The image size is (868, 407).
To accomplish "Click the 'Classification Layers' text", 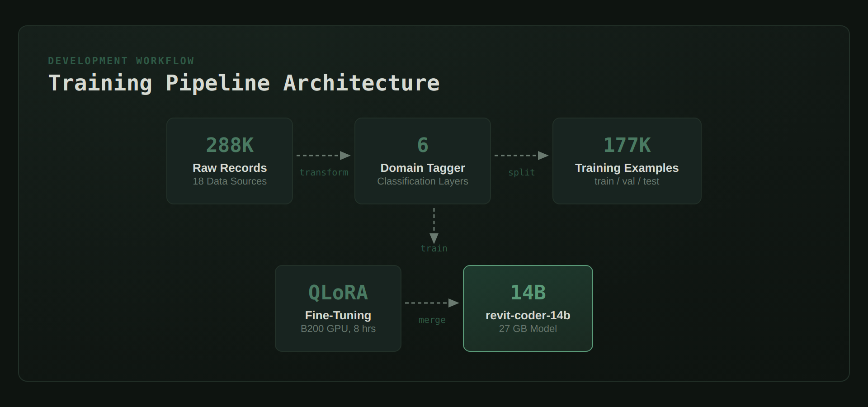I will coord(423,181).
